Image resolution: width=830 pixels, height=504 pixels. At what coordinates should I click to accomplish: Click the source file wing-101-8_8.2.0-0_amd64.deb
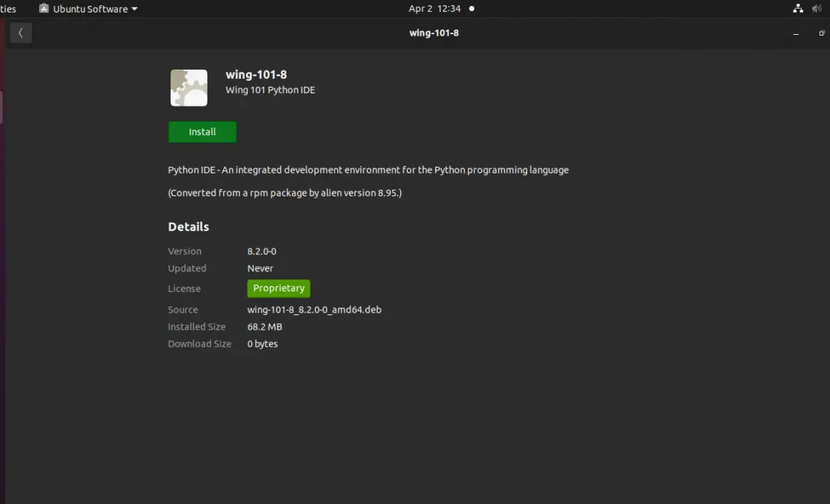click(x=314, y=310)
